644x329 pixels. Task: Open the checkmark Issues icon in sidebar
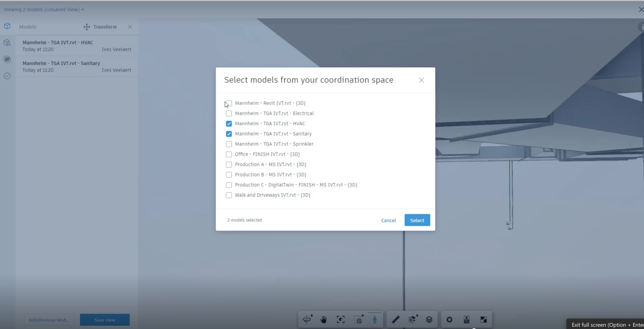tap(7, 76)
